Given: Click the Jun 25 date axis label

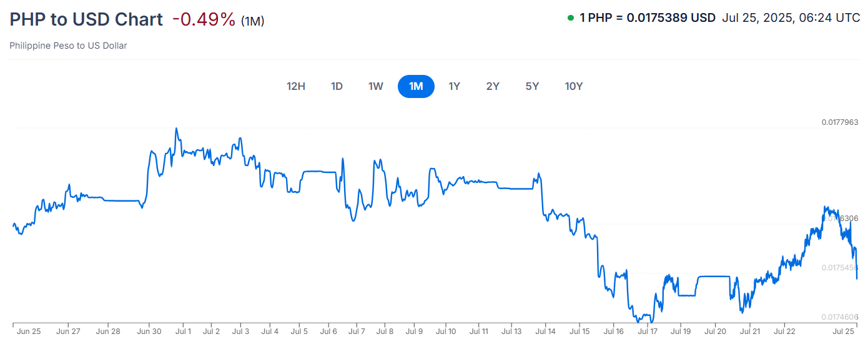Looking at the screenshot, I should tap(29, 331).
